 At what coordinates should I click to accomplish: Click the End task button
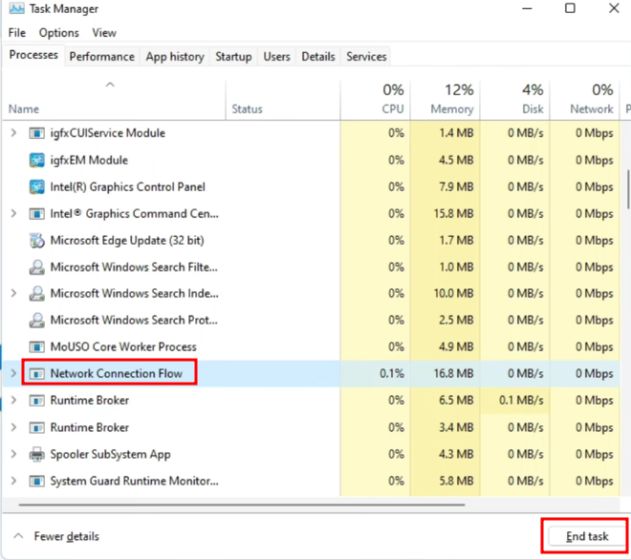pos(587,537)
